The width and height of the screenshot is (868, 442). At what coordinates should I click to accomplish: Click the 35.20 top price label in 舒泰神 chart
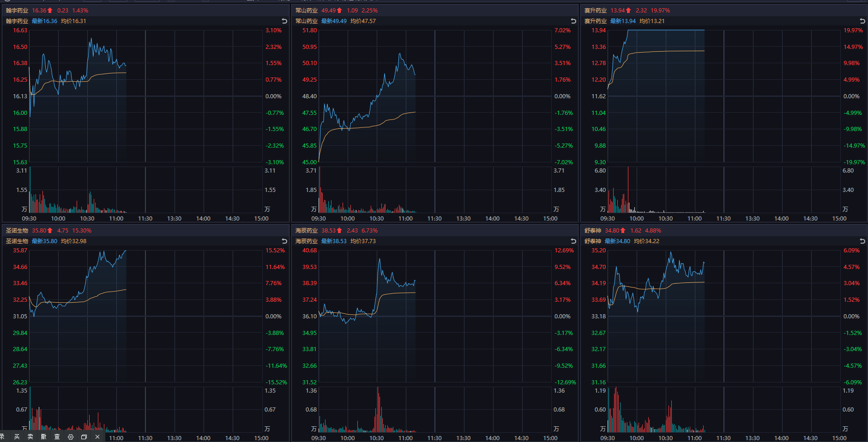(x=598, y=251)
